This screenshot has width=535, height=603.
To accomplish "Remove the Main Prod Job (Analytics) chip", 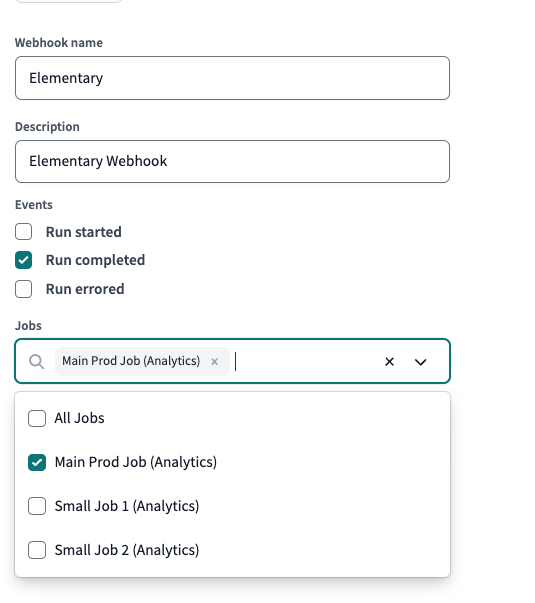I will 215,361.
